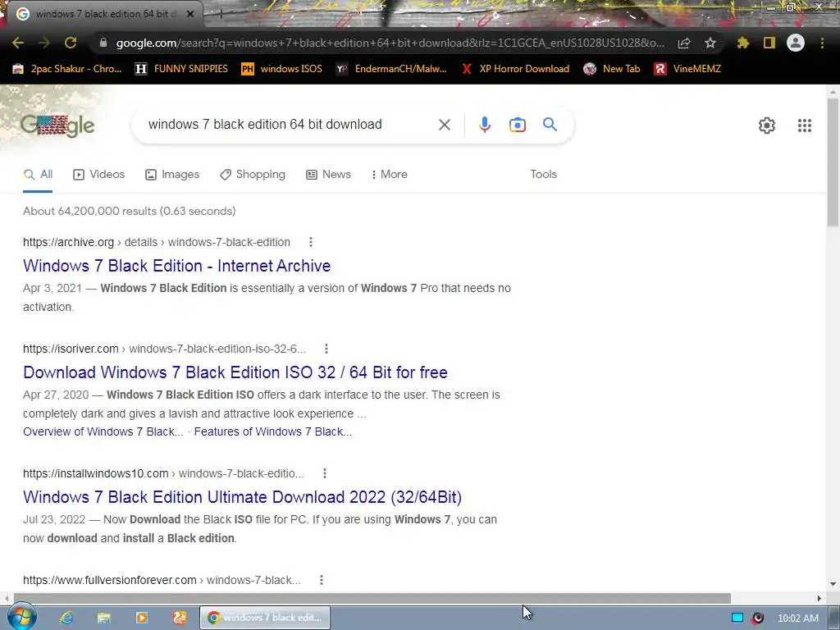Open Download Windows 7 Black Edition ISO result
This screenshot has width=840, height=630.
pyautogui.click(x=235, y=372)
